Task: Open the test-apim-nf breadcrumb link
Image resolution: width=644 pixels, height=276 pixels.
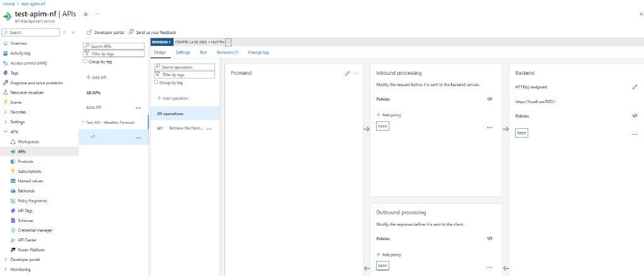Action: (33, 4)
